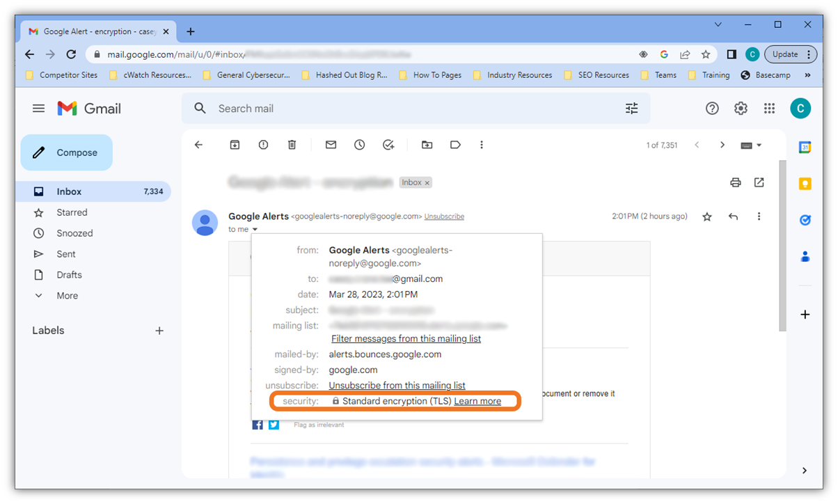Screen dimensions: 838x504
Task: Collapse the Gmail navigation sidebar
Action: tap(38, 108)
